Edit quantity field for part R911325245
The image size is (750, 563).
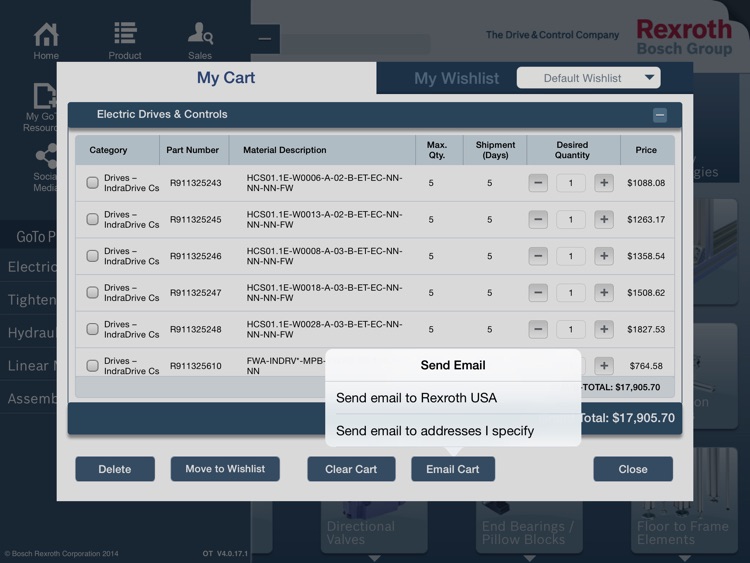point(571,220)
